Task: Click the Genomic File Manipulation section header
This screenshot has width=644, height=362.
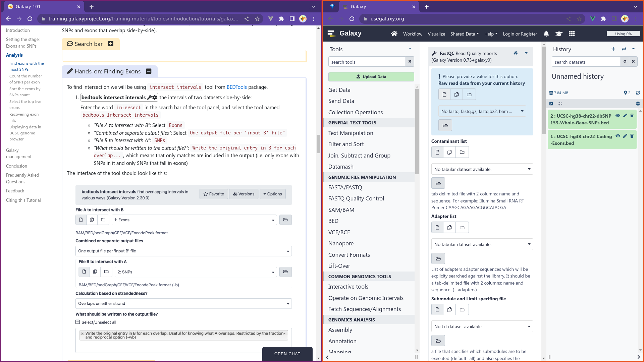Action: click(x=362, y=177)
